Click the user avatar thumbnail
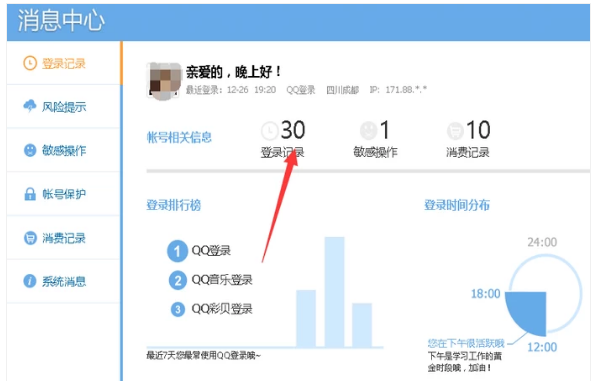The width and height of the screenshot is (591, 381). tap(164, 81)
